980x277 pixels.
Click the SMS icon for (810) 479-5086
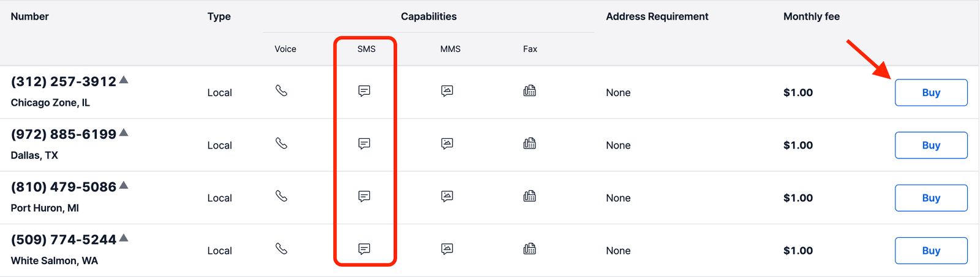(364, 196)
